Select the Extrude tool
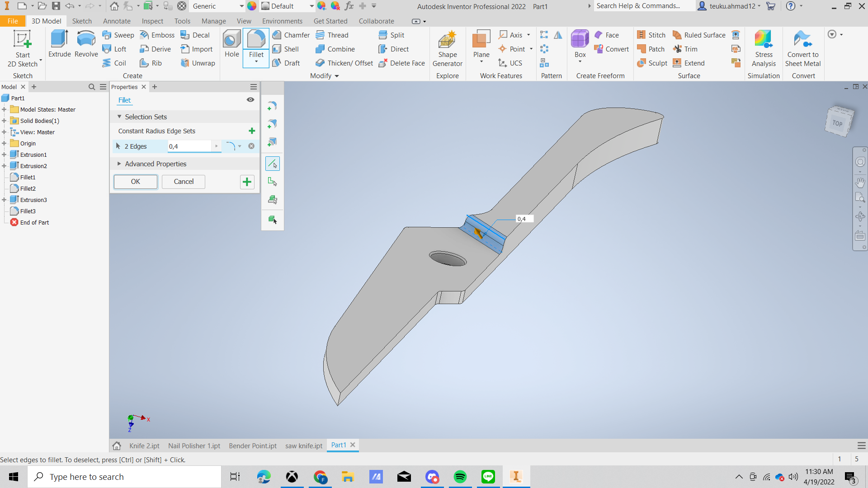Viewport: 868px width, 488px height. [59, 44]
